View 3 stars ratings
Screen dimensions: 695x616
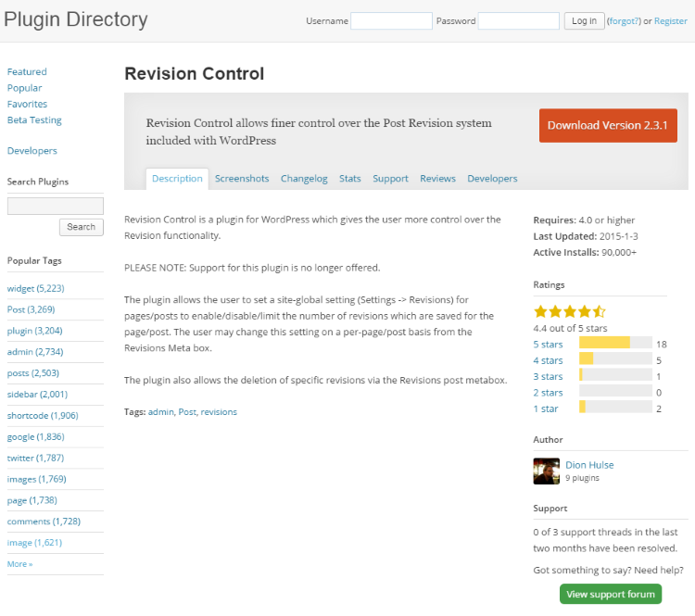[548, 376]
